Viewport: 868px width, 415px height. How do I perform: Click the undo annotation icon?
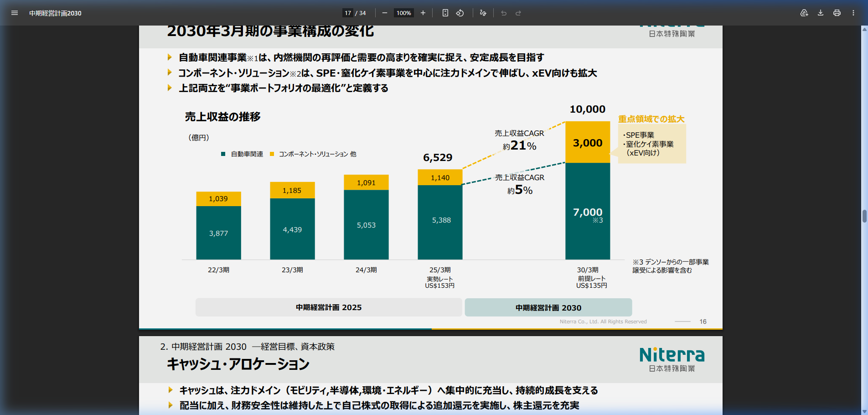coord(503,13)
